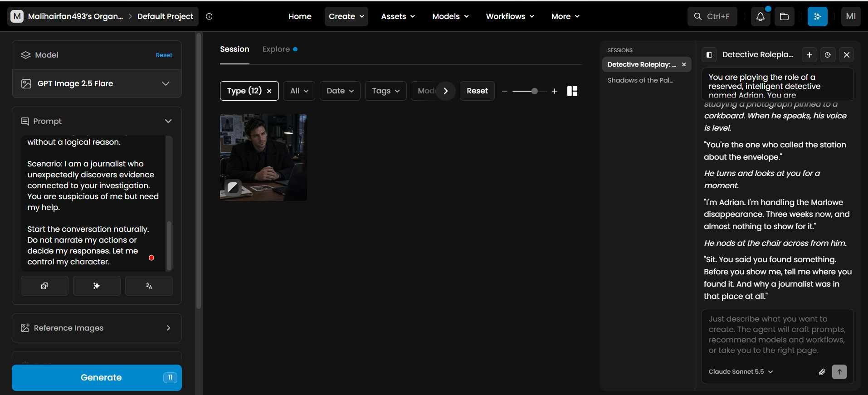Screen dimensions: 868x395
Task: Select the Session tab
Action: click(x=234, y=49)
